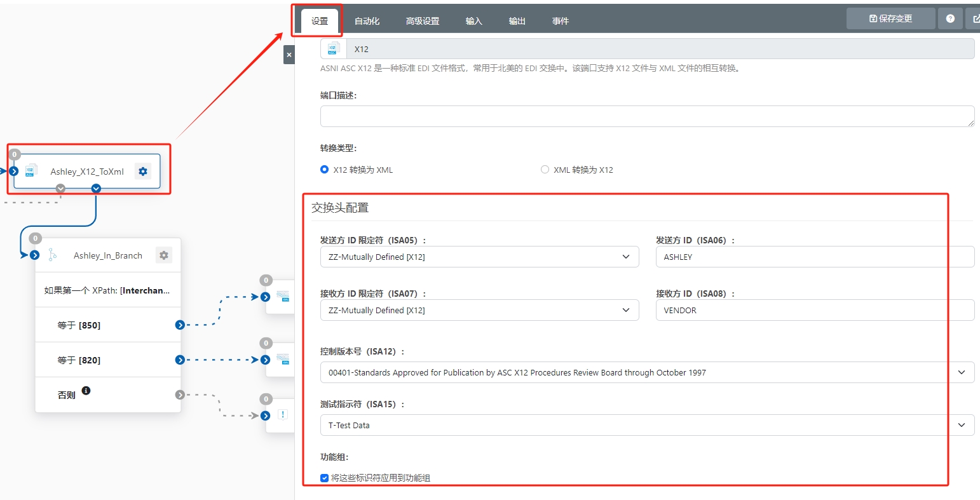Viewport: 980px width, 500px height.
Task: Click the error notification node icon
Action: (283, 415)
